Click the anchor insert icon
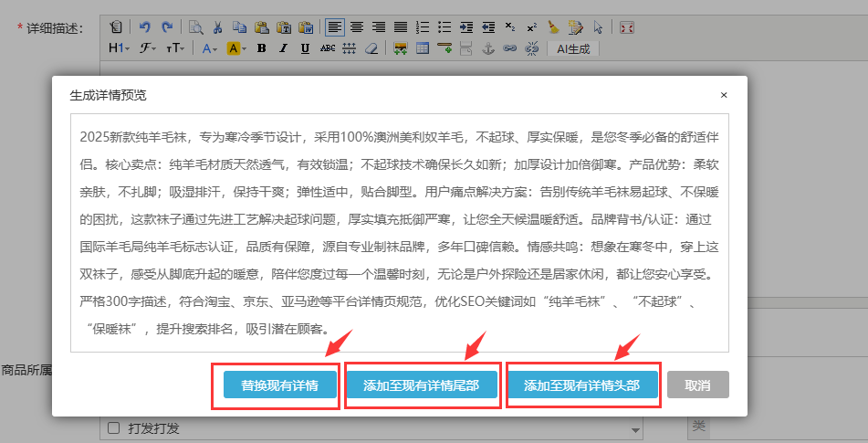Viewport: 868px width, 443px height. click(488, 48)
